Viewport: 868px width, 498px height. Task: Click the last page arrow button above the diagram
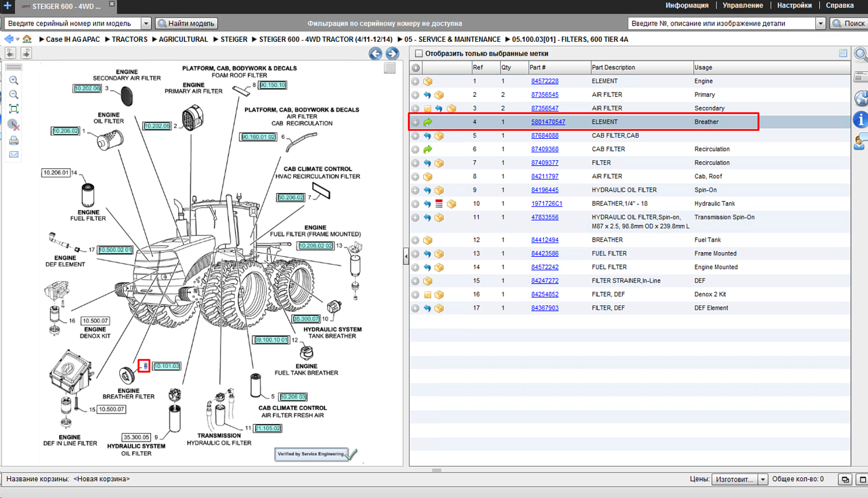[x=26, y=53]
